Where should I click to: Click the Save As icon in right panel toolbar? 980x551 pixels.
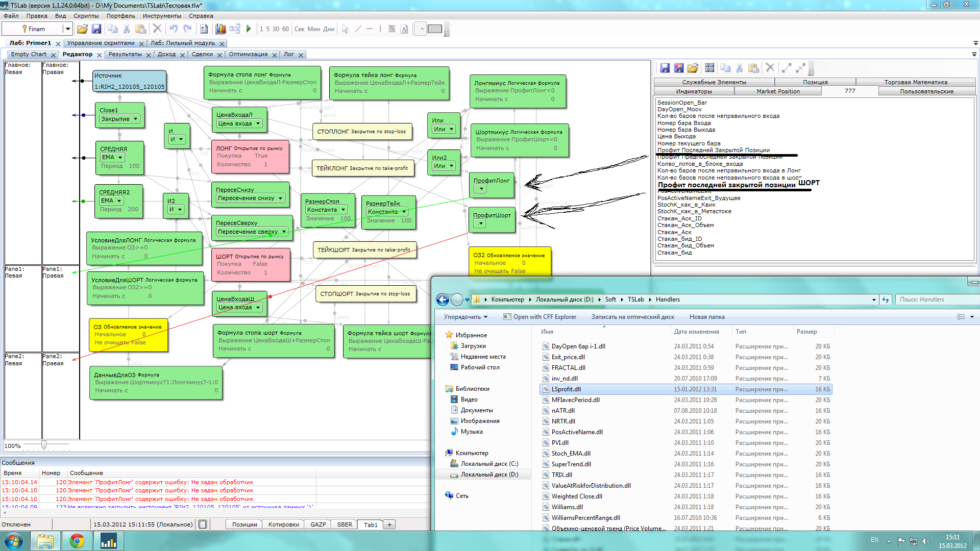point(678,68)
